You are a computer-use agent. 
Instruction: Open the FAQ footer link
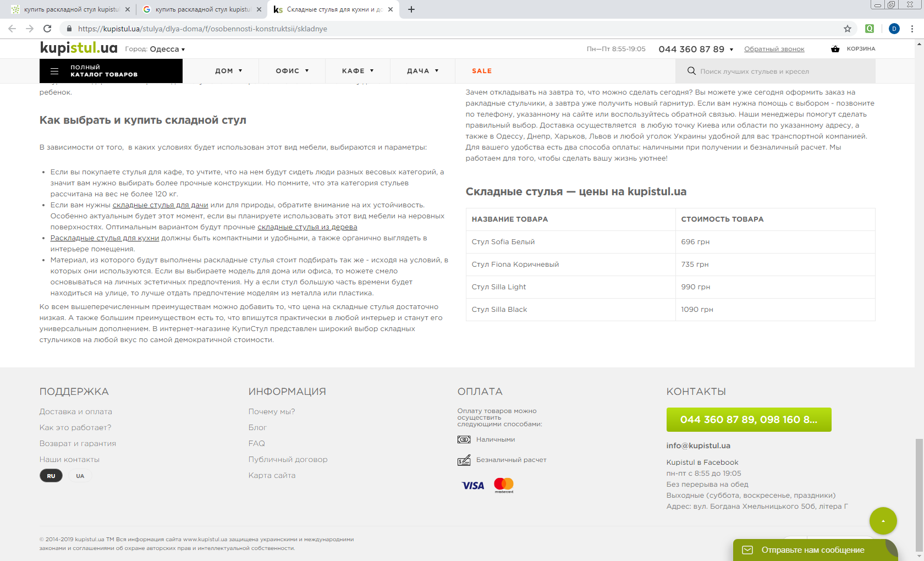coord(257,443)
